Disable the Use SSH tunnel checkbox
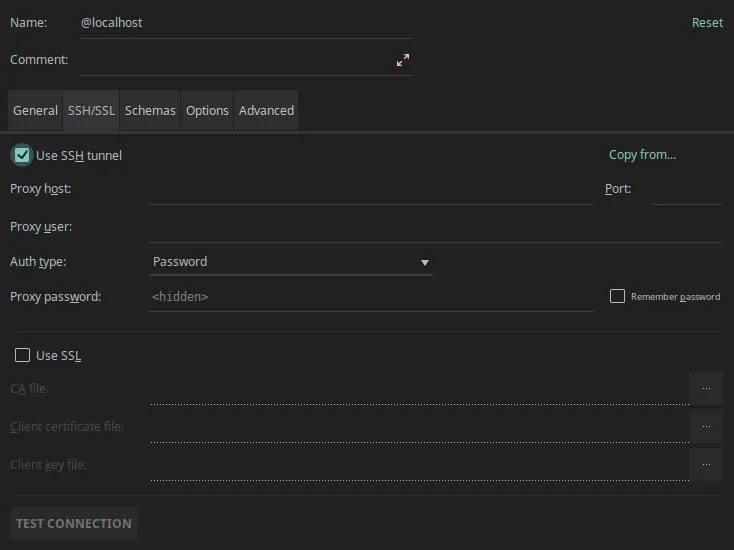The width and height of the screenshot is (734, 550). point(22,155)
